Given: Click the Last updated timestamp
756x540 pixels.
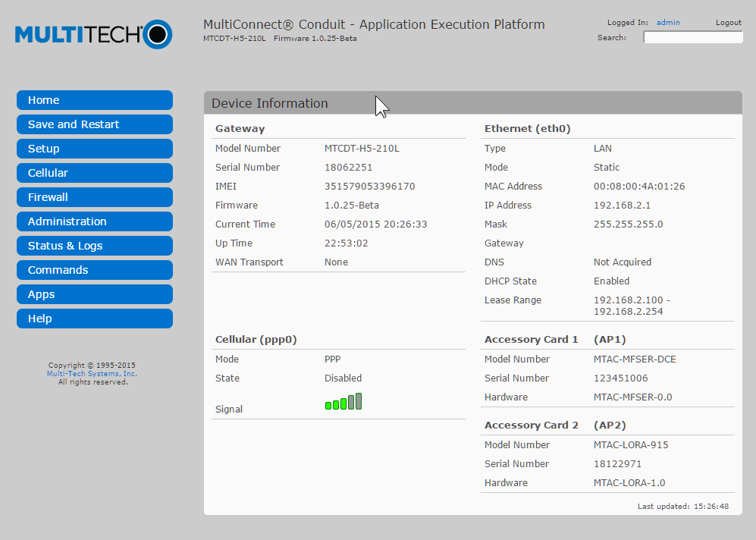Looking at the screenshot, I should (683, 507).
